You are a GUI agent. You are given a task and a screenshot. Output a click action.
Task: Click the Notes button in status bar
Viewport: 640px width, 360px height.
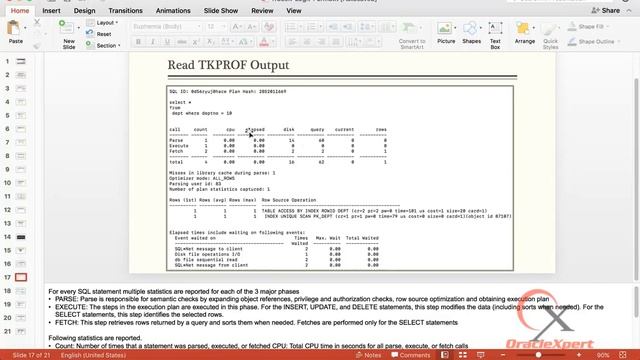click(x=368, y=355)
